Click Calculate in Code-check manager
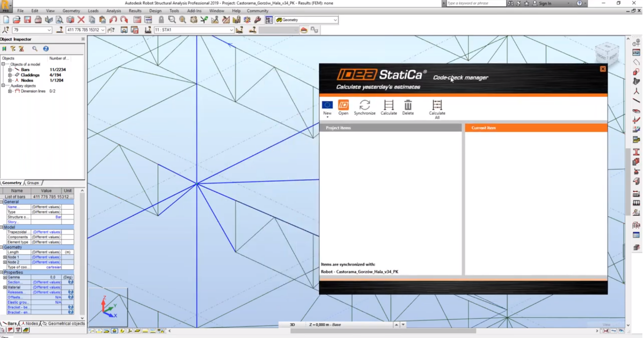644x338 pixels. tap(389, 107)
